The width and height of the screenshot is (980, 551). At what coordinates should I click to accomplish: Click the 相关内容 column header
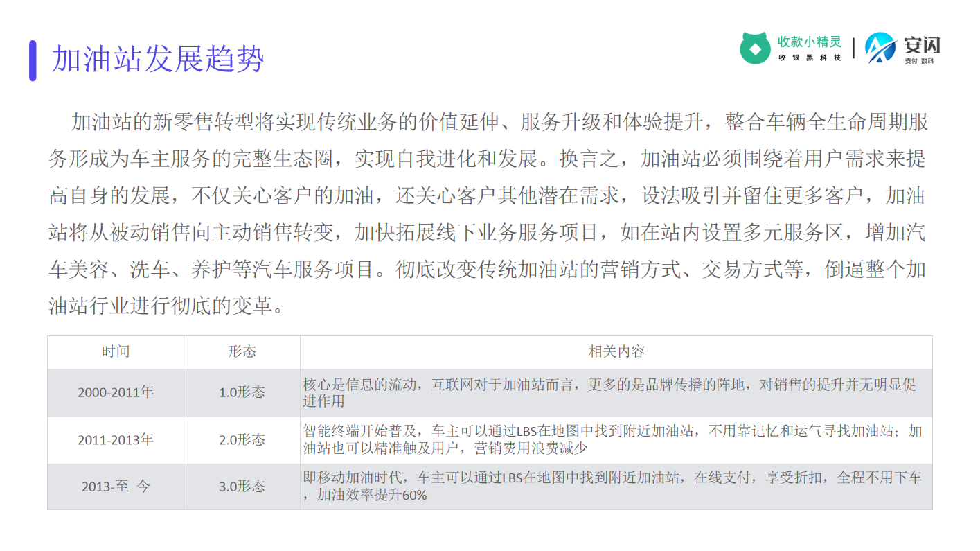[616, 351]
